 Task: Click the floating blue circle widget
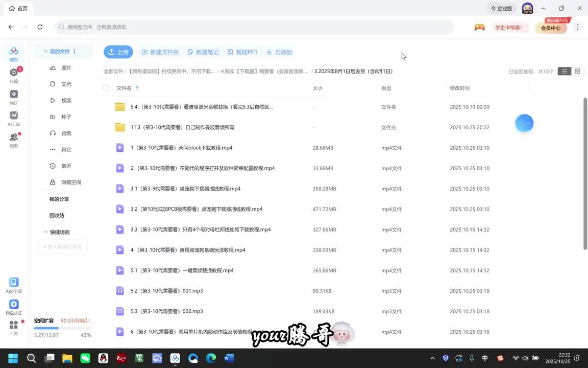[524, 123]
